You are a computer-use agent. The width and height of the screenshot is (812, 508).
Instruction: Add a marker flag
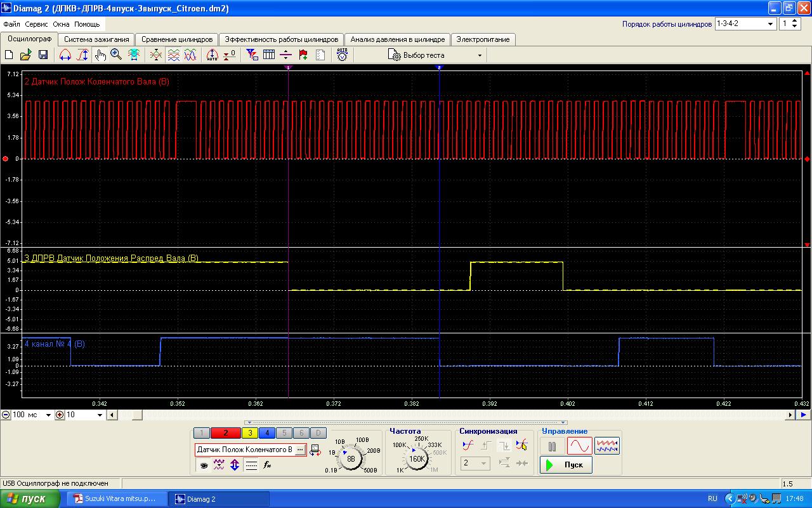pyautogui.click(x=303, y=55)
